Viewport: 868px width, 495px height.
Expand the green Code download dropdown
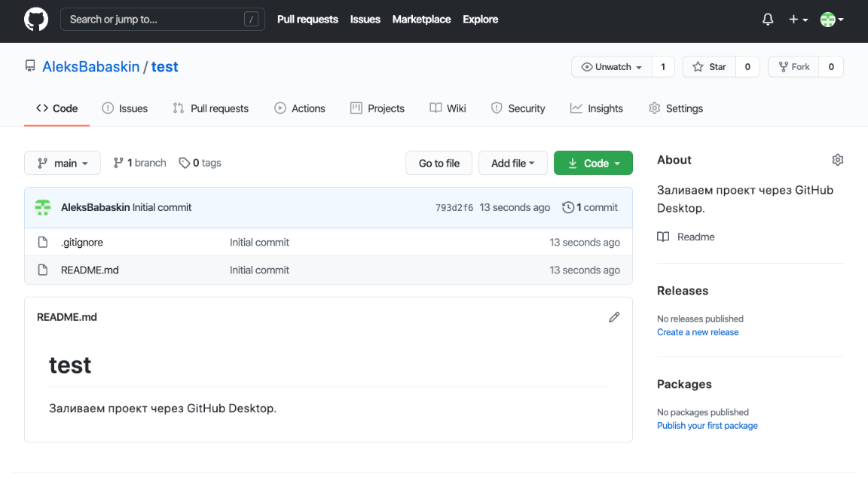[593, 163]
